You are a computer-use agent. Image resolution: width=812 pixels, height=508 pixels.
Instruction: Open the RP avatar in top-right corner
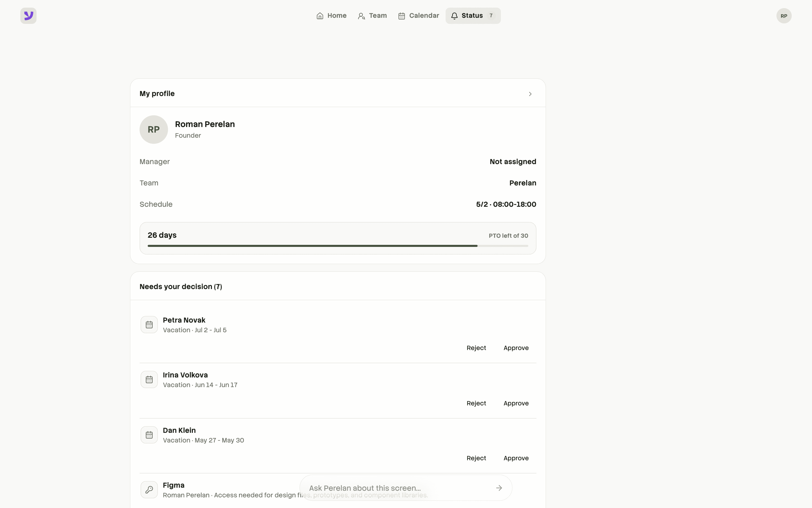pos(784,16)
